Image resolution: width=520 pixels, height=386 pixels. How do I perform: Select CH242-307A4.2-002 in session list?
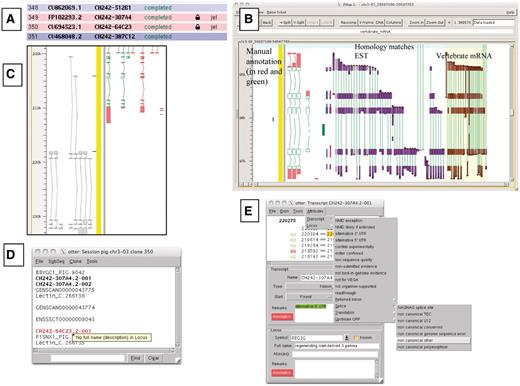(63, 284)
